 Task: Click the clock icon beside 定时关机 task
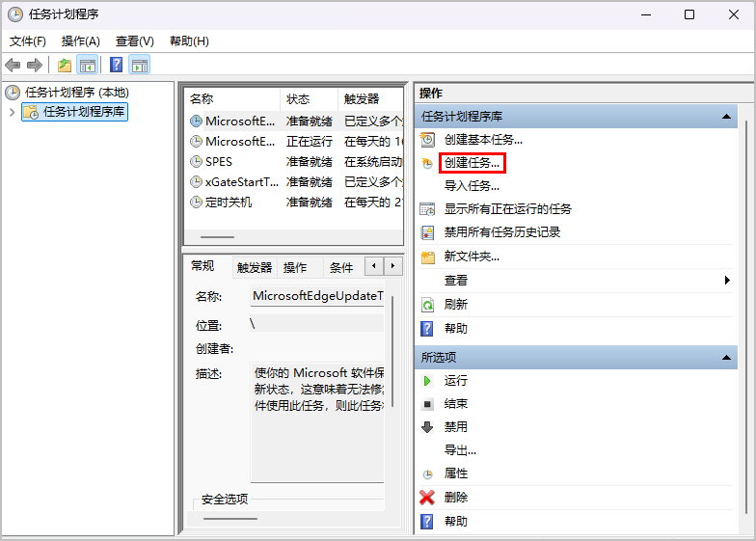pos(197,203)
